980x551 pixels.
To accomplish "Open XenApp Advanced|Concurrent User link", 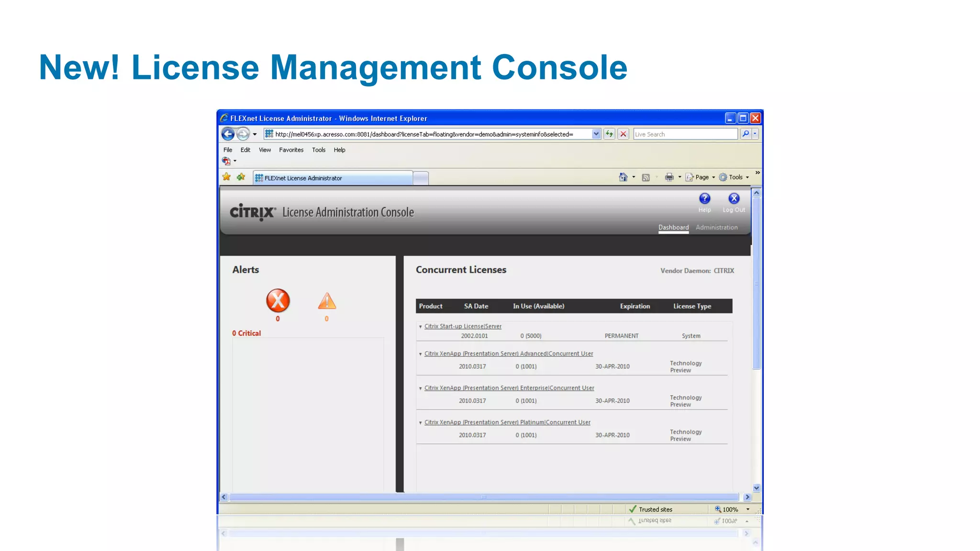I will 509,353.
